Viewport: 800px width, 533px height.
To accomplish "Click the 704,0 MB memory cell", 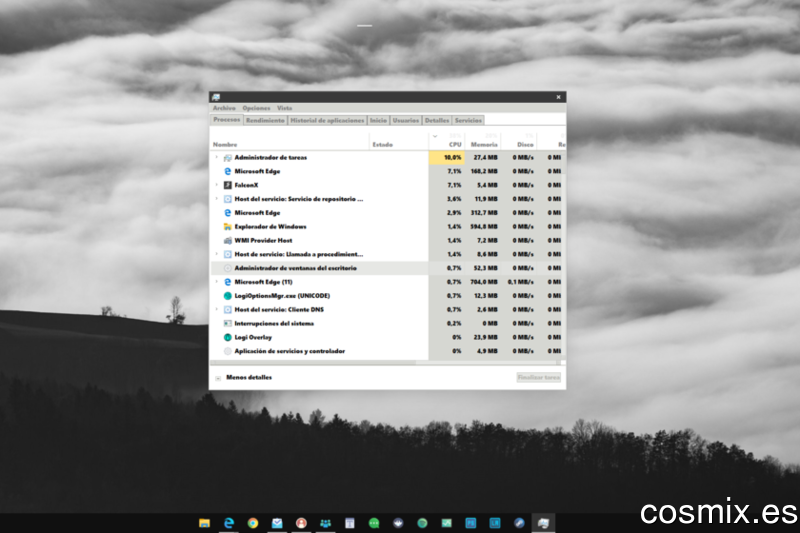I will [483, 282].
